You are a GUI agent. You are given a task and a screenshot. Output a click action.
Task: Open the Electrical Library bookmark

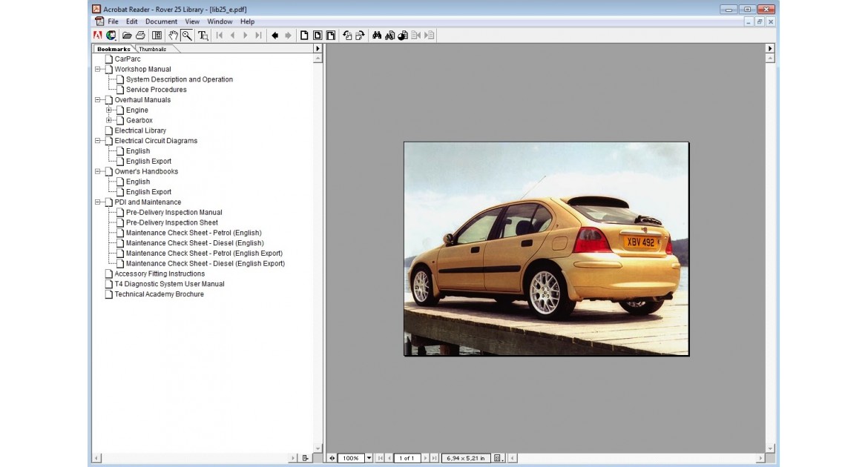140,130
